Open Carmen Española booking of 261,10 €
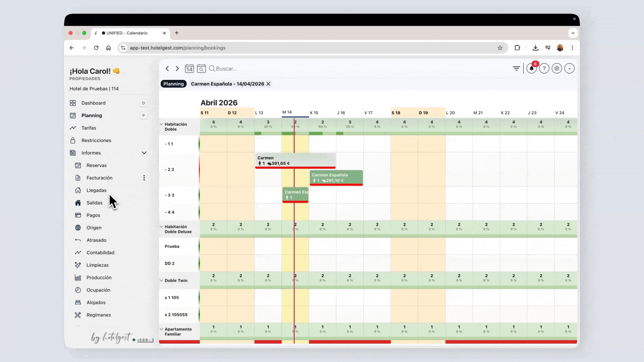The height and width of the screenshot is (362, 644). click(x=336, y=178)
